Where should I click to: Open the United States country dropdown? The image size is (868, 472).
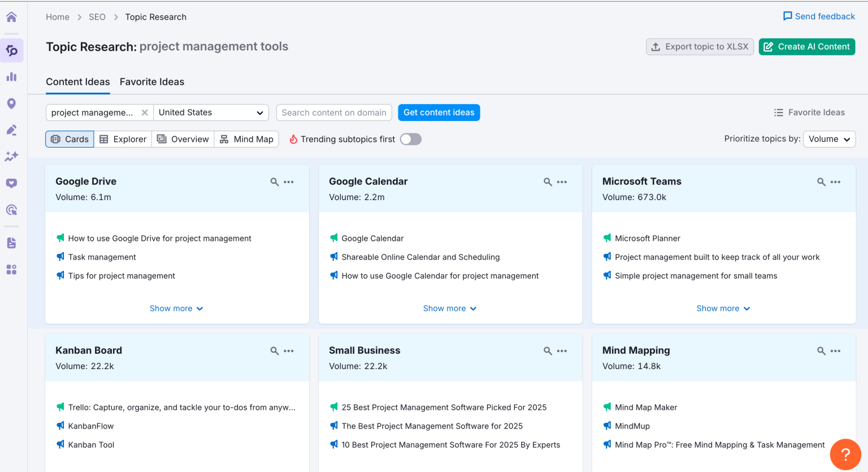(x=211, y=112)
